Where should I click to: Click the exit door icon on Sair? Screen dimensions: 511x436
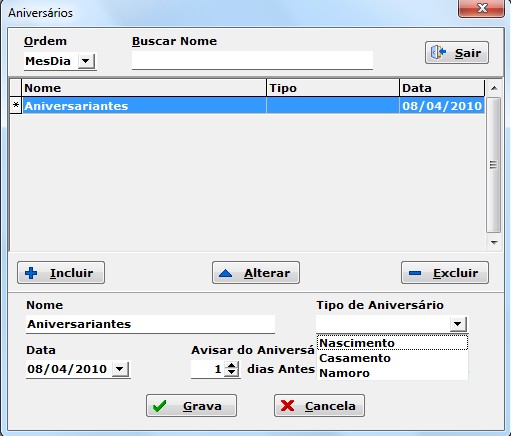point(438,53)
